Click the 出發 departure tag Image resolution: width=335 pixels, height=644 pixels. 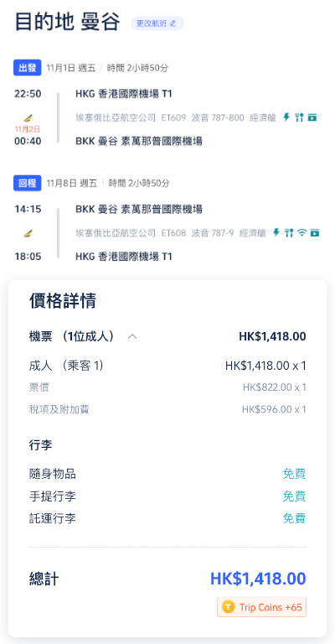tap(28, 68)
